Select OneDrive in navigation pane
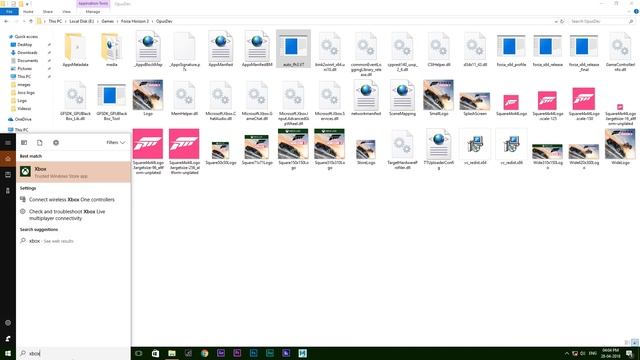 pos(23,119)
